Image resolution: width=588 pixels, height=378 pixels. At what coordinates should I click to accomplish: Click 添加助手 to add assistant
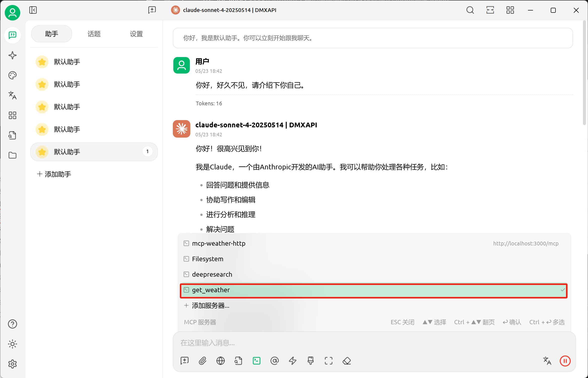[54, 174]
